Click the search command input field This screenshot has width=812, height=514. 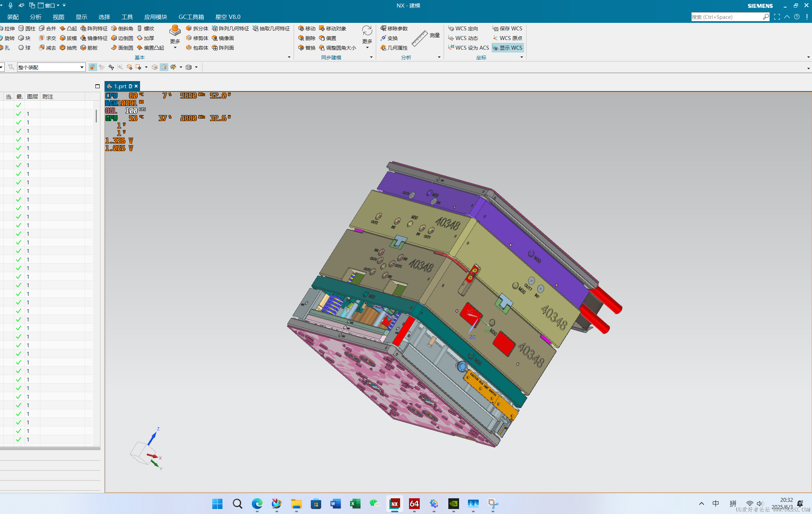[x=727, y=17]
